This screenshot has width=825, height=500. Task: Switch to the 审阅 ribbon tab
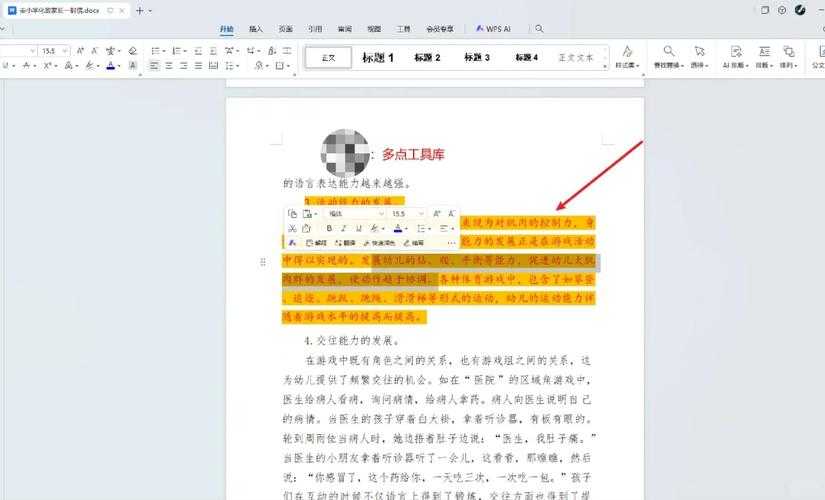[345, 29]
